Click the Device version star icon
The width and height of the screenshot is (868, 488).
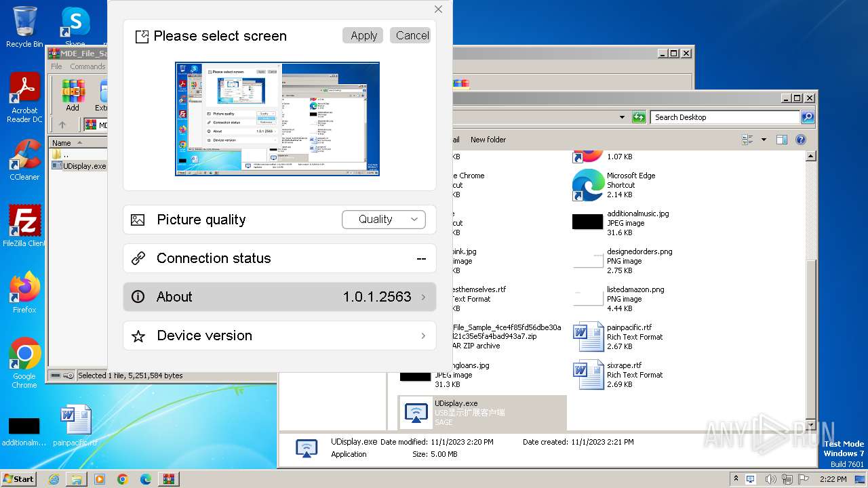tap(138, 335)
